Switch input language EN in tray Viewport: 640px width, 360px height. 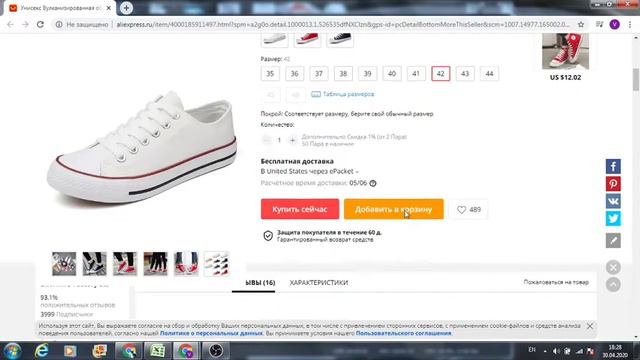click(532, 350)
